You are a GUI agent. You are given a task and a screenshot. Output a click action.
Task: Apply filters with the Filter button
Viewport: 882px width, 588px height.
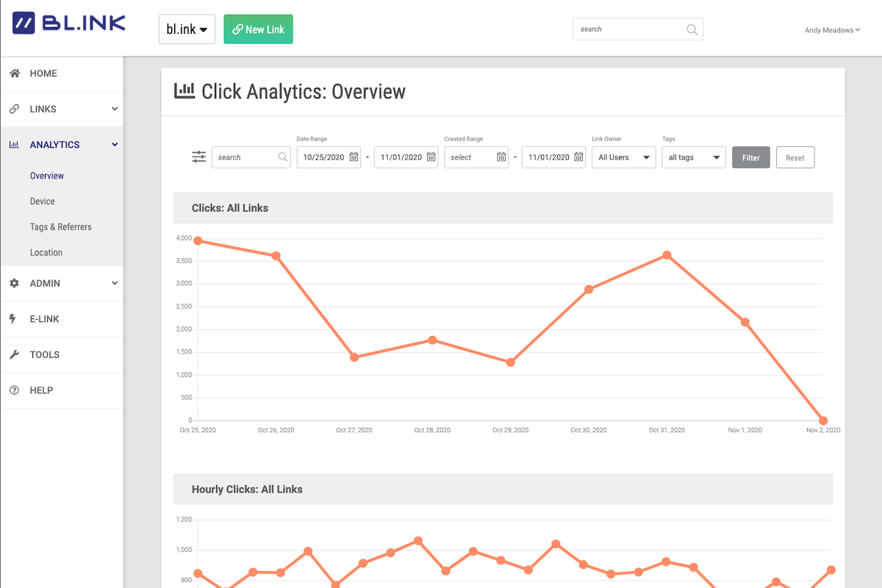point(750,157)
